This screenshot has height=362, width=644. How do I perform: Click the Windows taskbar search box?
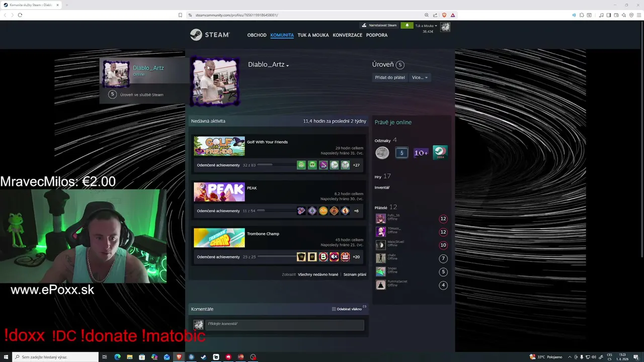pyautogui.click(x=55, y=357)
